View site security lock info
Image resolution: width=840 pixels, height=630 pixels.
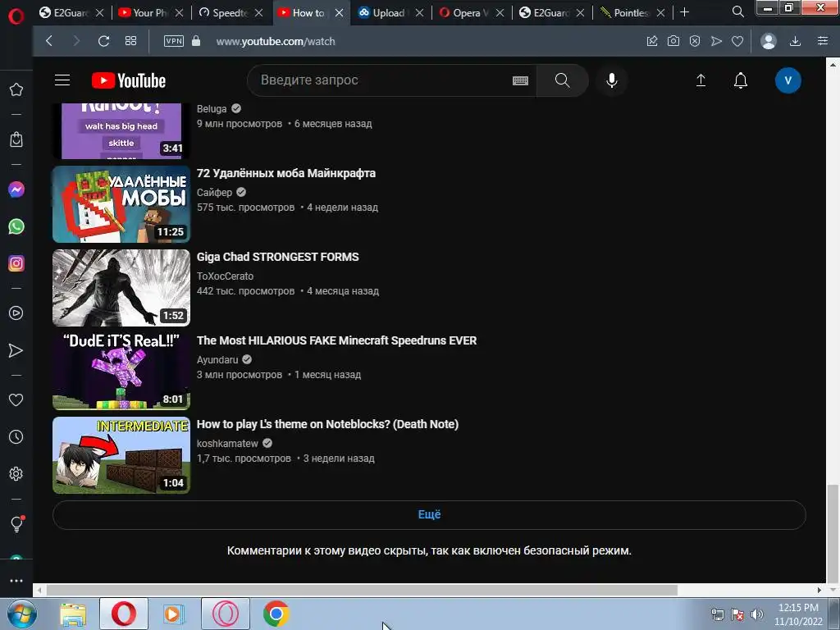tap(196, 41)
